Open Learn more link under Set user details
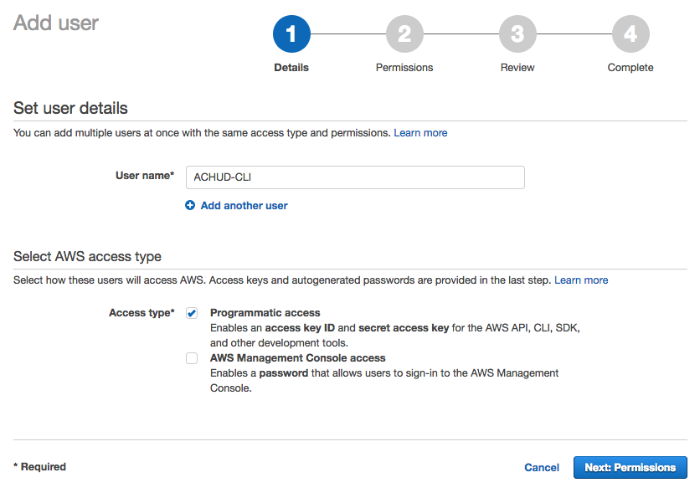700x493 pixels. tap(421, 133)
